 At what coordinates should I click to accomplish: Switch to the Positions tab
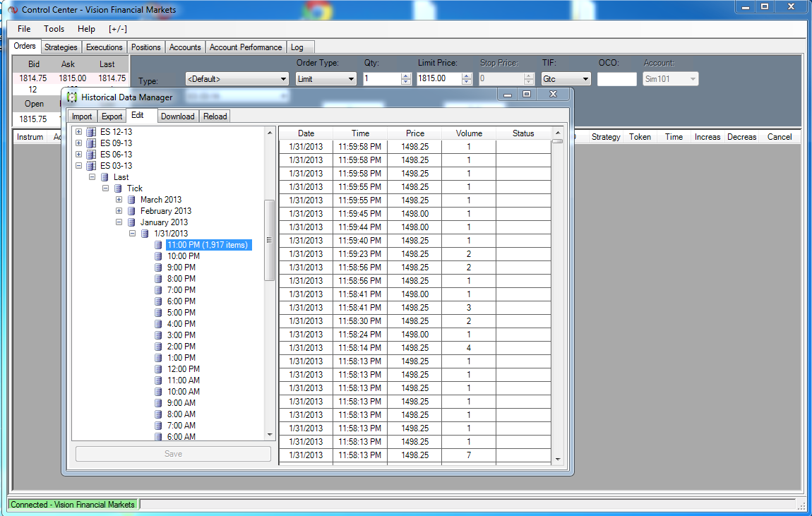click(145, 47)
